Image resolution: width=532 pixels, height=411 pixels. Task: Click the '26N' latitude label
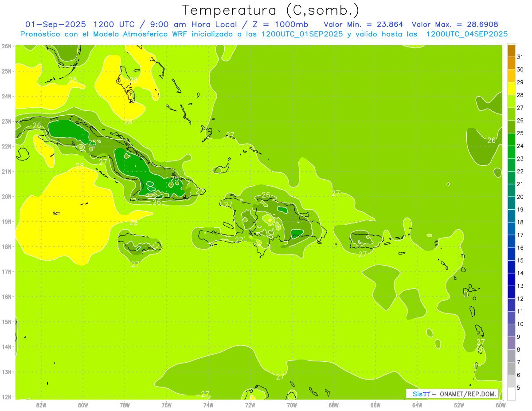[6, 46]
